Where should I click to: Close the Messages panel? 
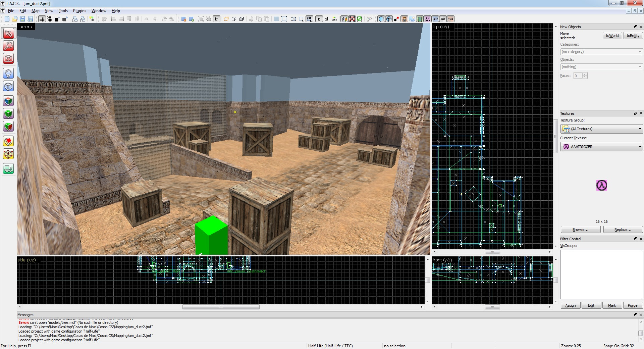[x=641, y=315]
